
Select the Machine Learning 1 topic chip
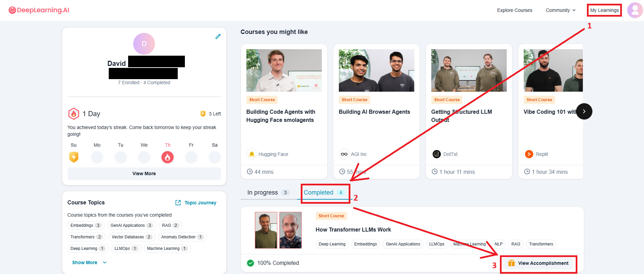168,249
